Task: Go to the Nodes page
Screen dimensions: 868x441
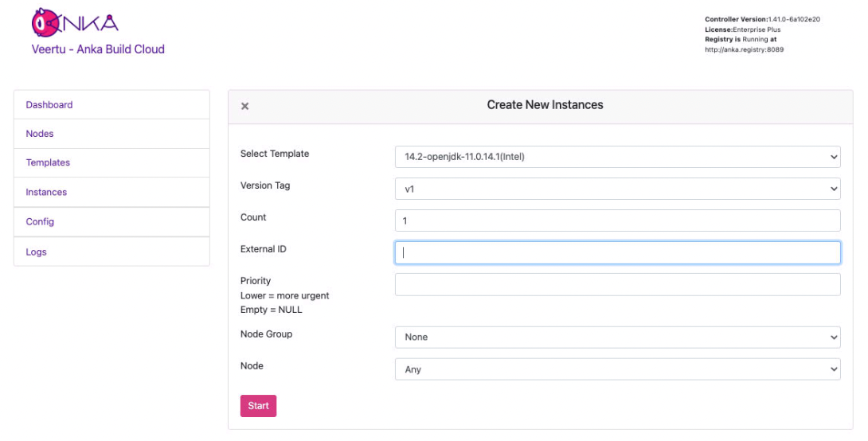Action: 40,134
